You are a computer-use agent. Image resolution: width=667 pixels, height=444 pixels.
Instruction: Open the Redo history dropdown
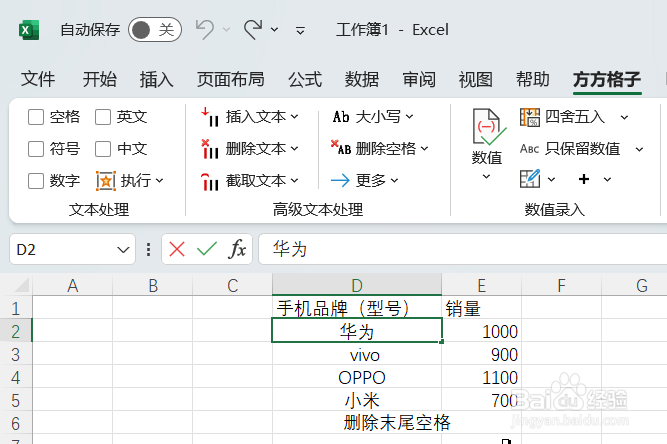pyautogui.click(x=275, y=30)
